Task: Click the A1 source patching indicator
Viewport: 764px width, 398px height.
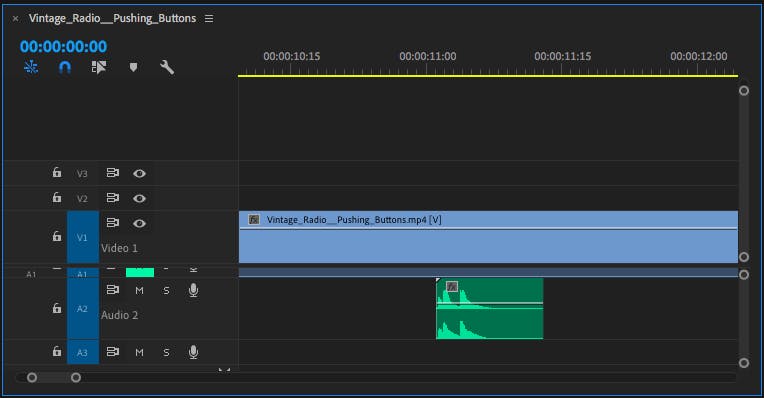Action: coord(31,274)
